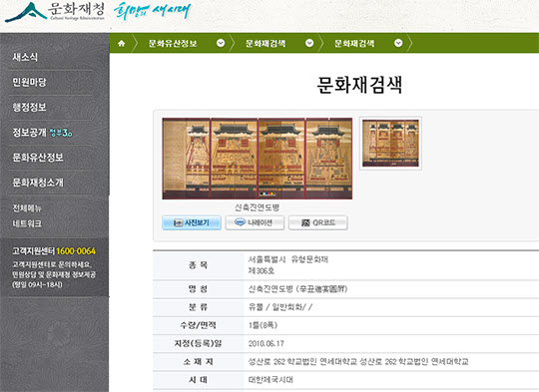Expand the last 문화재검색 breadcrumb dropdown arrow
Image resolution: width=539 pixels, height=392 pixels.
(x=398, y=43)
